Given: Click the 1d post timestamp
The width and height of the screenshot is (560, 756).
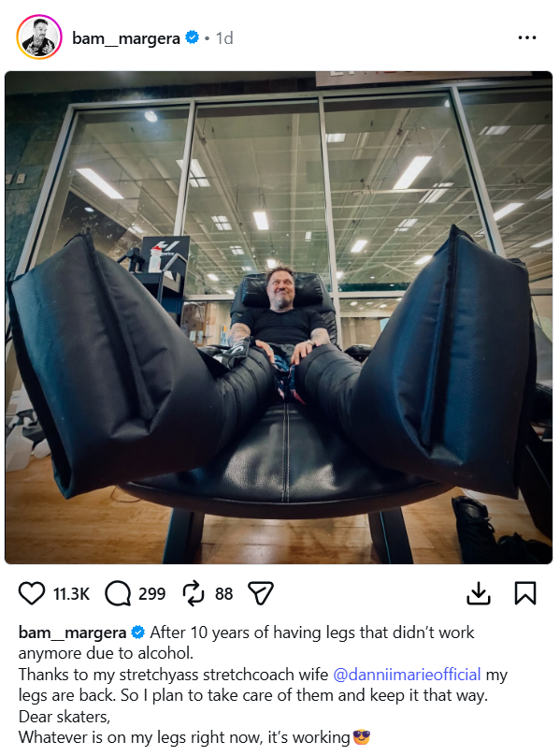Looking at the screenshot, I should (x=224, y=38).
